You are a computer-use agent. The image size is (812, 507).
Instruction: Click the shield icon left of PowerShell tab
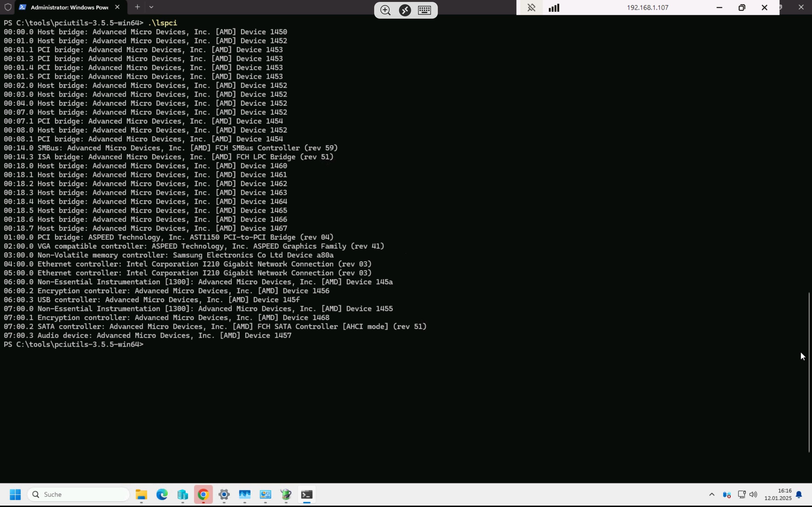(8, 7)
